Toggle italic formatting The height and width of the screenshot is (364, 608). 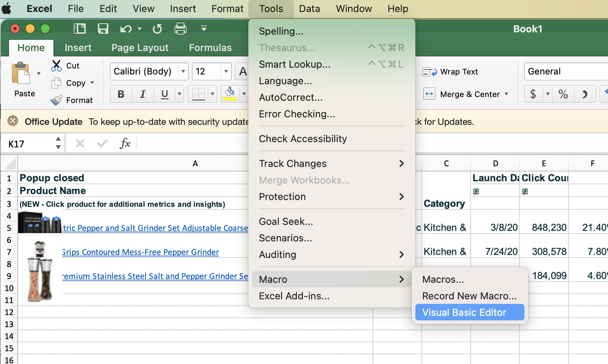click(x=143, y=94)
